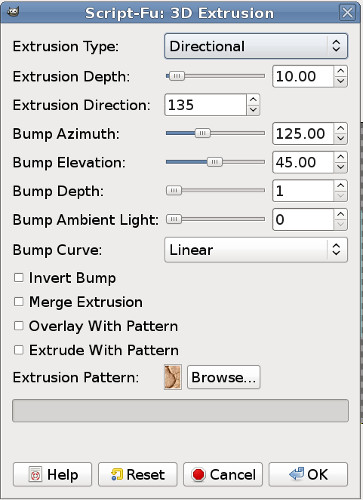Cancel the 3D Extrusion dialog
Image resolution: width=363 pixels, height=500 pixels.
pos(223,474)
